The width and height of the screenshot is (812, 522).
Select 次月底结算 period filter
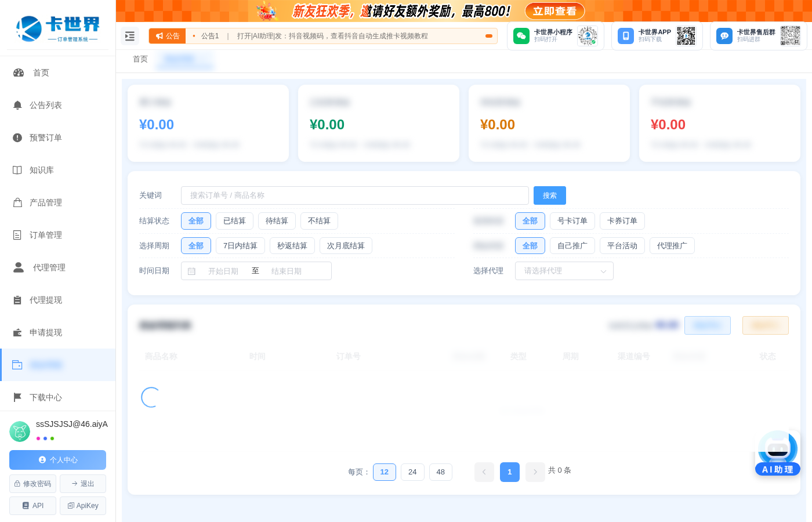tap(346, 246)
